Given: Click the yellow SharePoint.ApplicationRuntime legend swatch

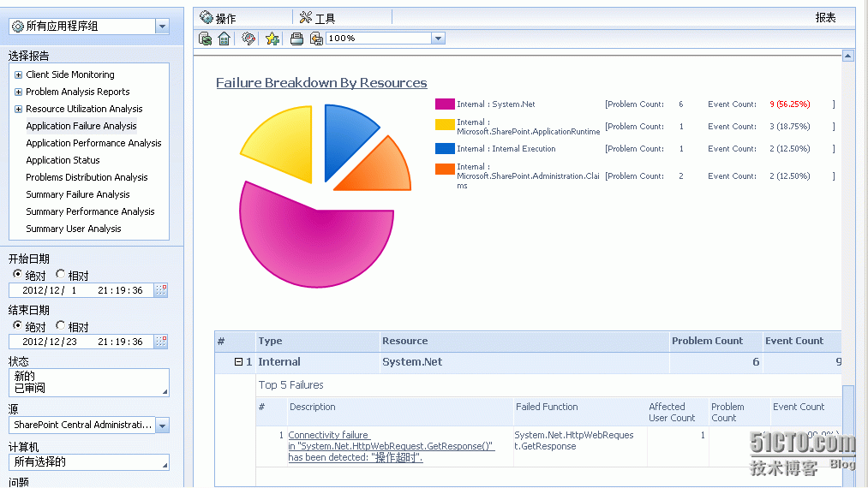Looking at the screenshot, I should pyautogui.click(x=445, y=124).
